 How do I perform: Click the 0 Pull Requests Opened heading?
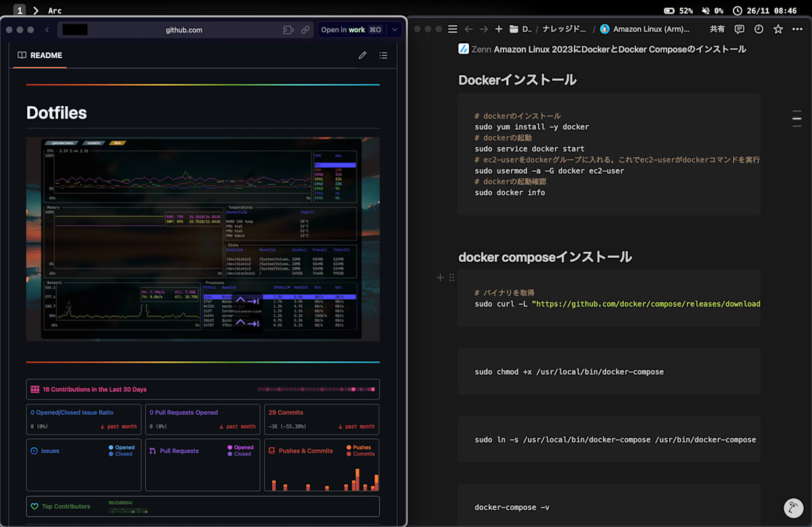(185, 412)
